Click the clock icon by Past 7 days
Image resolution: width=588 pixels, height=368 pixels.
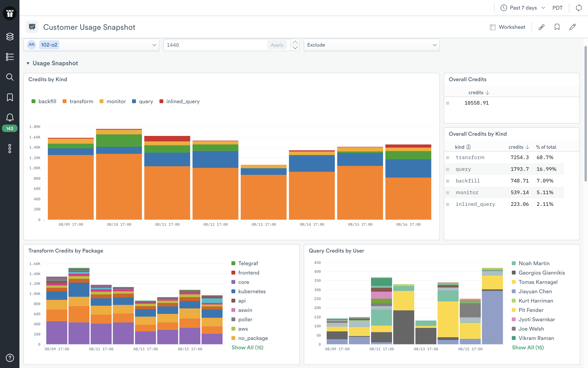504,8
